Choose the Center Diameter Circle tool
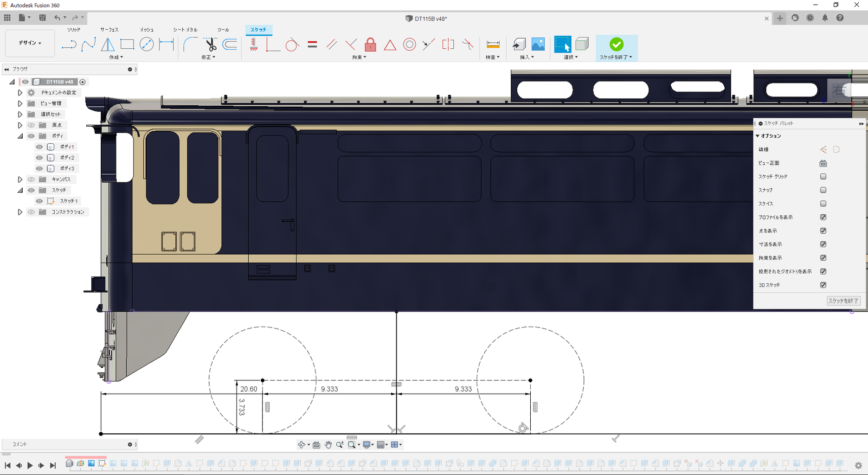868x475 pixels. pyautogui.click(x=147, y=45)
